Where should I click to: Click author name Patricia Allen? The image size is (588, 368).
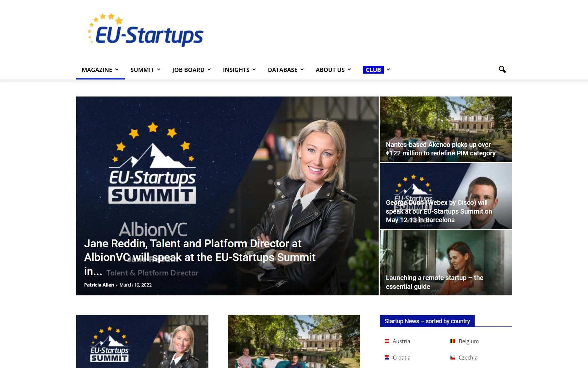pos(99,285)
